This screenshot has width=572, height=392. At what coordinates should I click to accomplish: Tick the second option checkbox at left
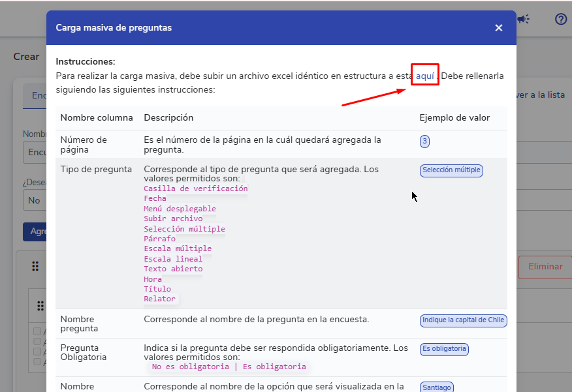pyautogui.click(x=37, y=341)
